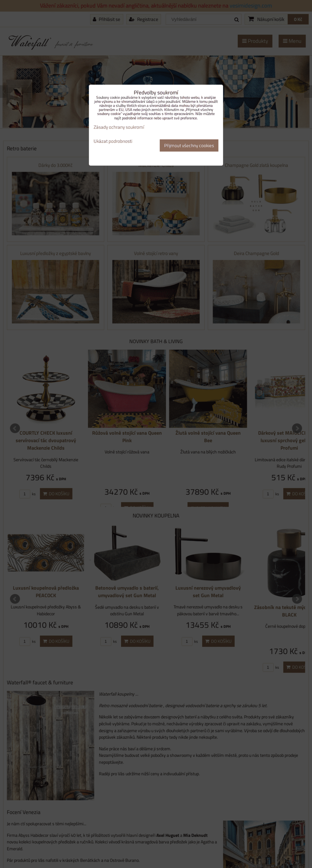Click left arrow of Novinky Koupelna carousel
This screenshot has height=868, width=312.
click(15, 599)
